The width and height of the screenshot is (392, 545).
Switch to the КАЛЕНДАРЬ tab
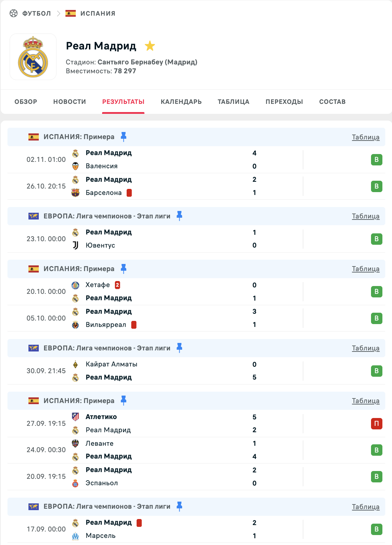(181, 102)
